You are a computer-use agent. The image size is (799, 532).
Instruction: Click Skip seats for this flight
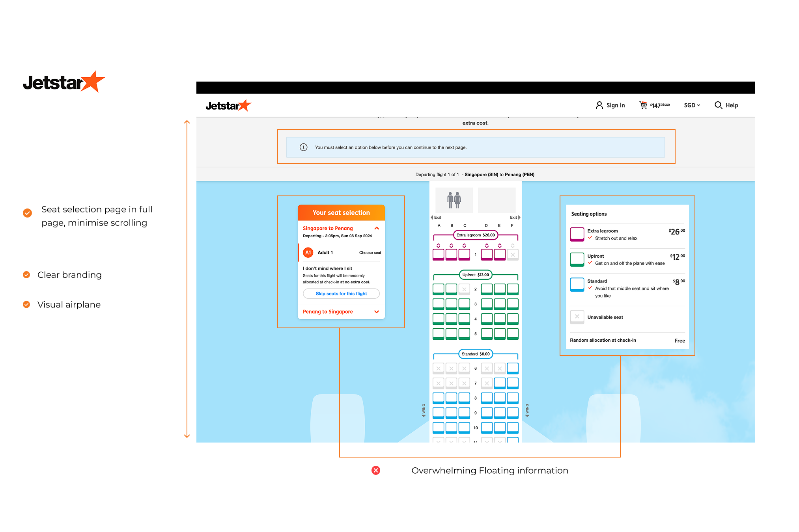coord(341,294)
